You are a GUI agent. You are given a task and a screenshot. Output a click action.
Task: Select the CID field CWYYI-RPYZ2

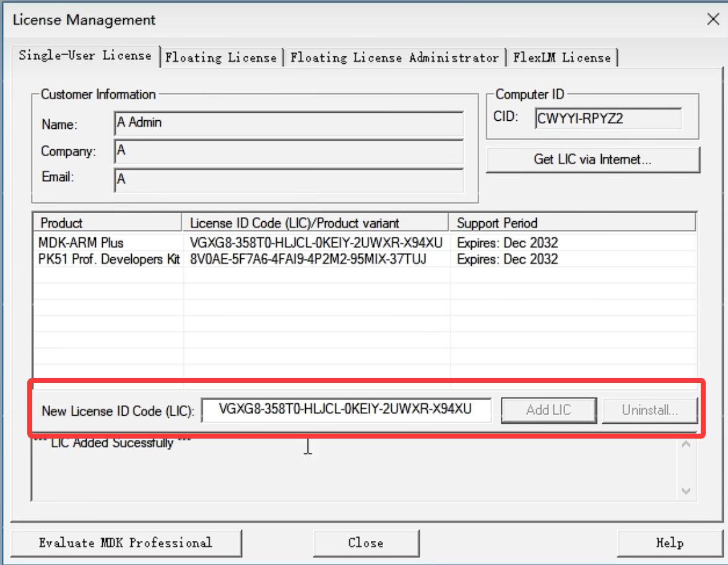[608, 118]
